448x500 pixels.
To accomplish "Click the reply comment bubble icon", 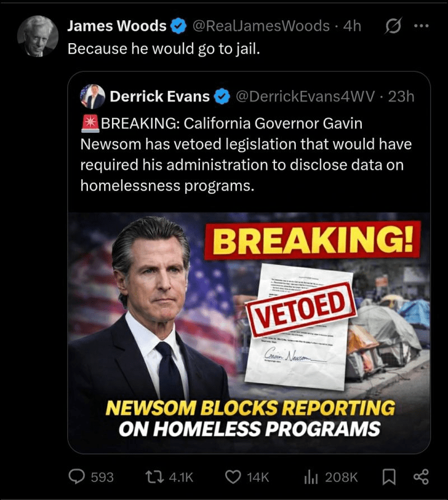I will [x=76, y=476].
